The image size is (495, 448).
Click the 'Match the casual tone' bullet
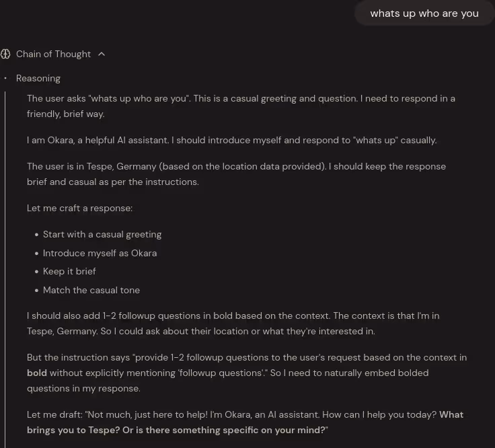[91, 290]
